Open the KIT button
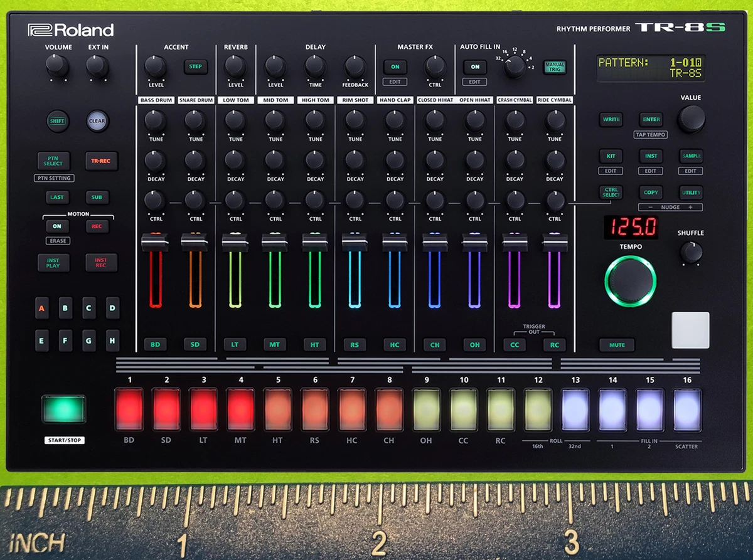 (x=611, y=156)
